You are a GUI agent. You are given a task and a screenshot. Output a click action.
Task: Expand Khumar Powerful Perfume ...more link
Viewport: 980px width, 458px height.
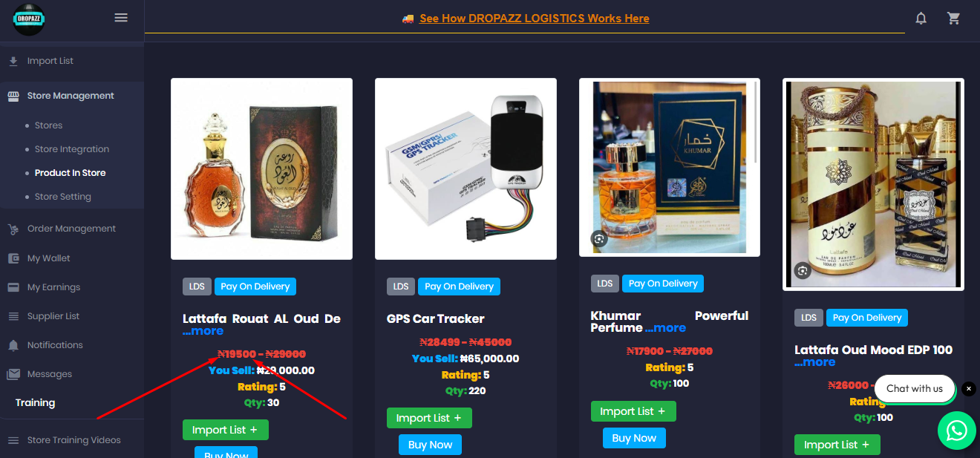tap(665, 327)
